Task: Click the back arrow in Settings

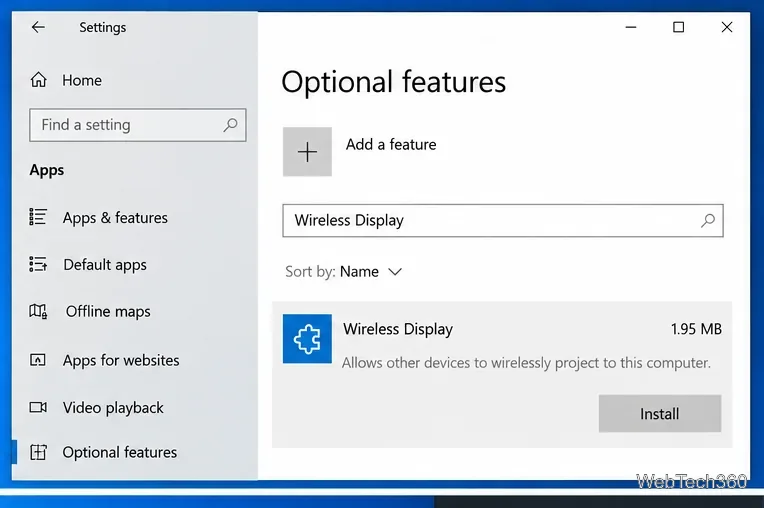Action: coord(38,27)
